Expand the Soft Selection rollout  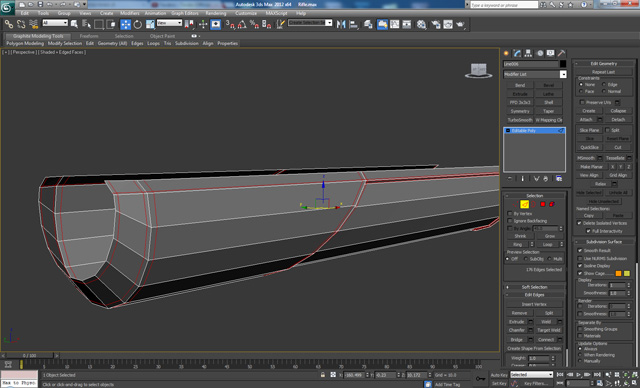[x=535, y=287]
